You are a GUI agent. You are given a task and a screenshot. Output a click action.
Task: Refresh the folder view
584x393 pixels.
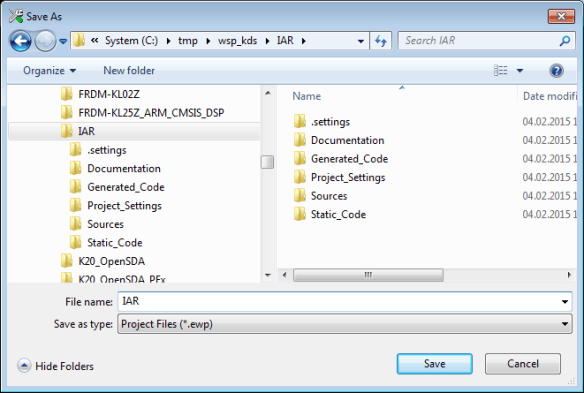coord(381,41)
